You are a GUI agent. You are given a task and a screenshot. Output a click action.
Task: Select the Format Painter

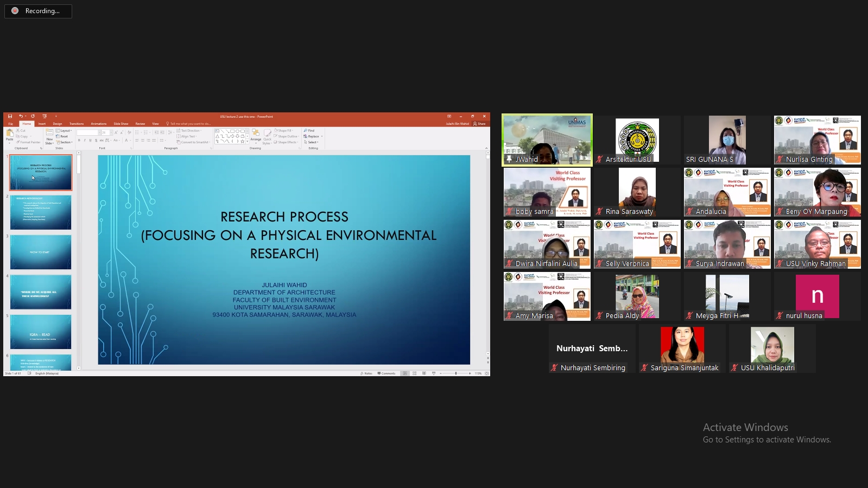click(x=28, y=142)
